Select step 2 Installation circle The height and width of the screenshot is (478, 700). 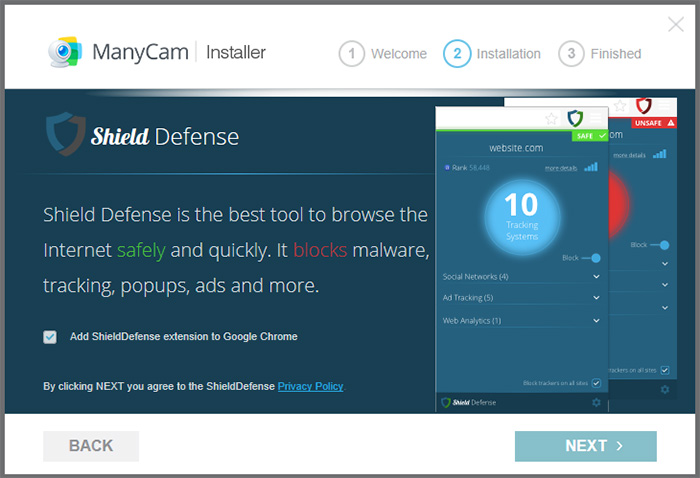point(457,54)
